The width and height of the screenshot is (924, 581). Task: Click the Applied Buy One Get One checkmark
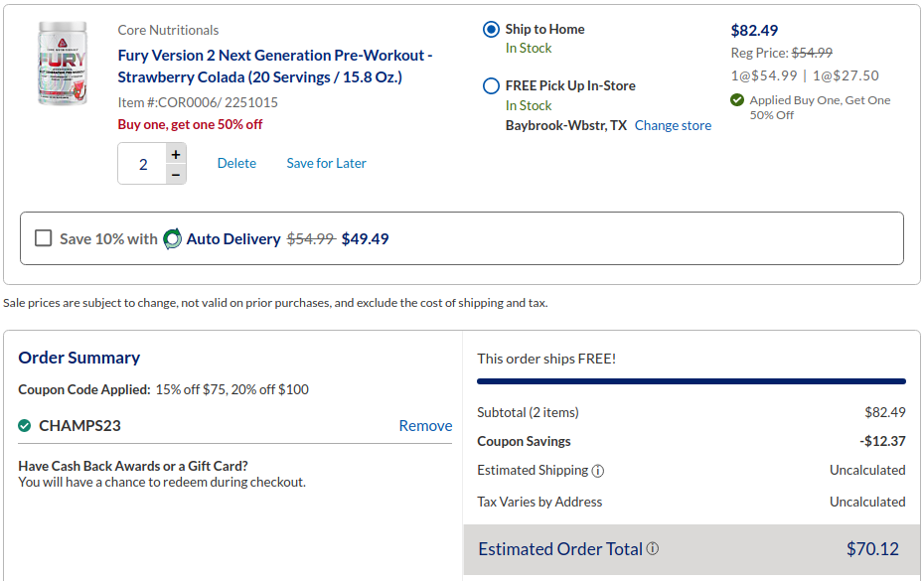[x=737, y=100]
